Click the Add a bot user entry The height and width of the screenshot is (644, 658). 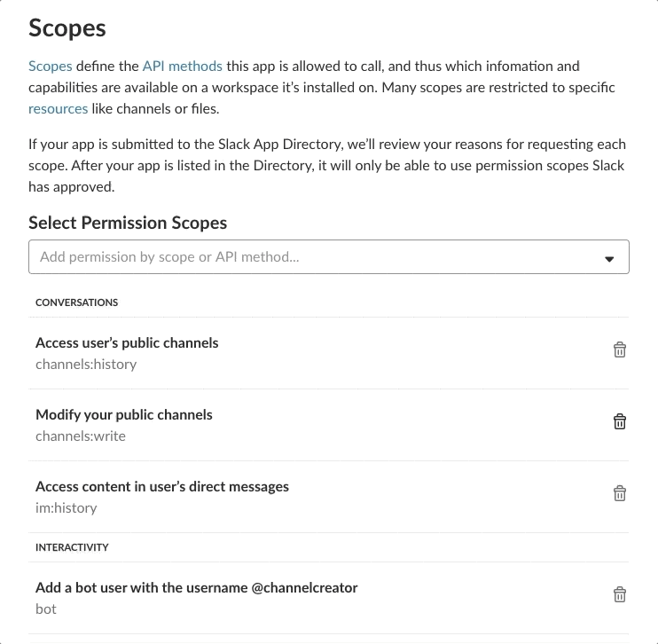pos(196,587)
